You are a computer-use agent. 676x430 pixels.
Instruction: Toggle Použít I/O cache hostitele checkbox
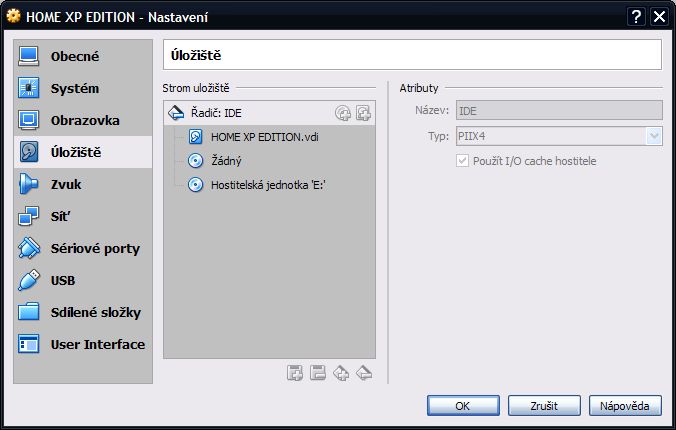pos(463,161)
